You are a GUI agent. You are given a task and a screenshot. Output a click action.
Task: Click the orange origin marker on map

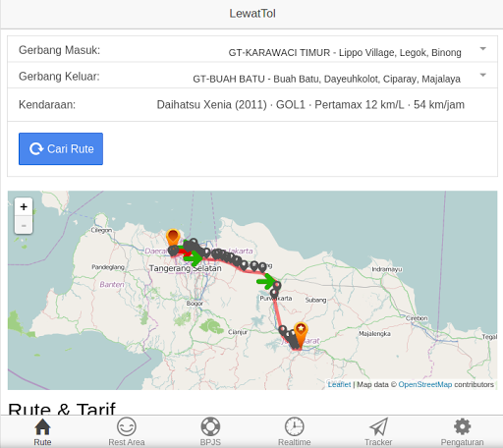click(173, 238)
